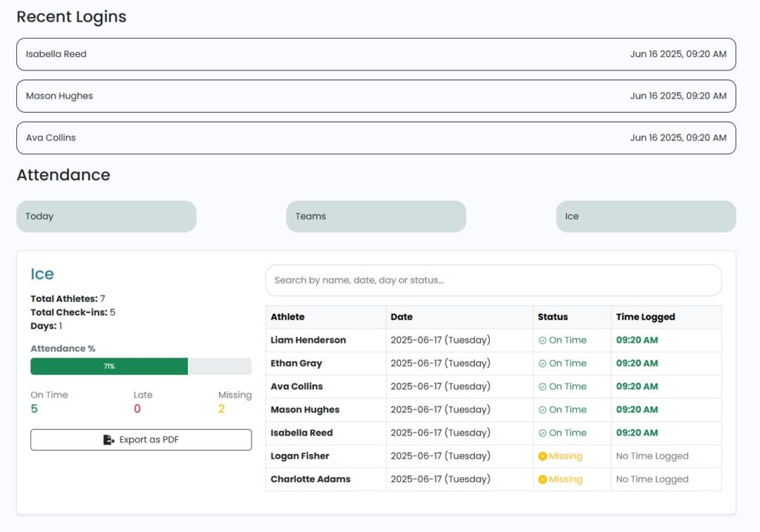Image resolution: width=760 pixels, height=532 pixels.
Task: Expand the Ice team selector dropdown
Action: point(646,217)
